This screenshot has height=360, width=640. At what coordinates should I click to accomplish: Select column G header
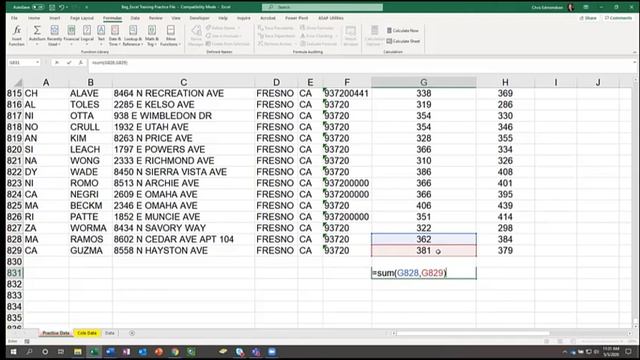coord(424,82)
